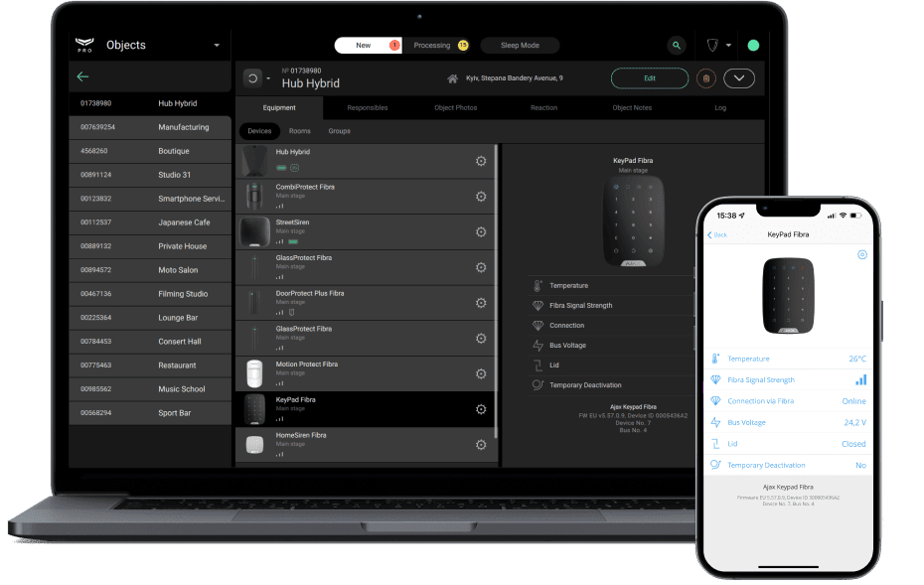The height and width of the screenshot is (585, 924).
Task: Click the device list vertical scrollbar
Action: (496, 291)
